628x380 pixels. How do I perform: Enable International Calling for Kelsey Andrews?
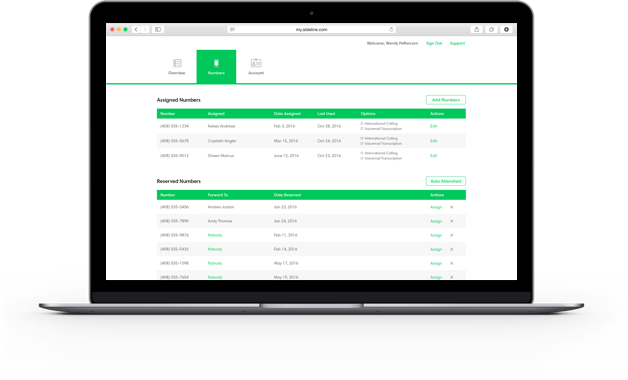(362, 124)
